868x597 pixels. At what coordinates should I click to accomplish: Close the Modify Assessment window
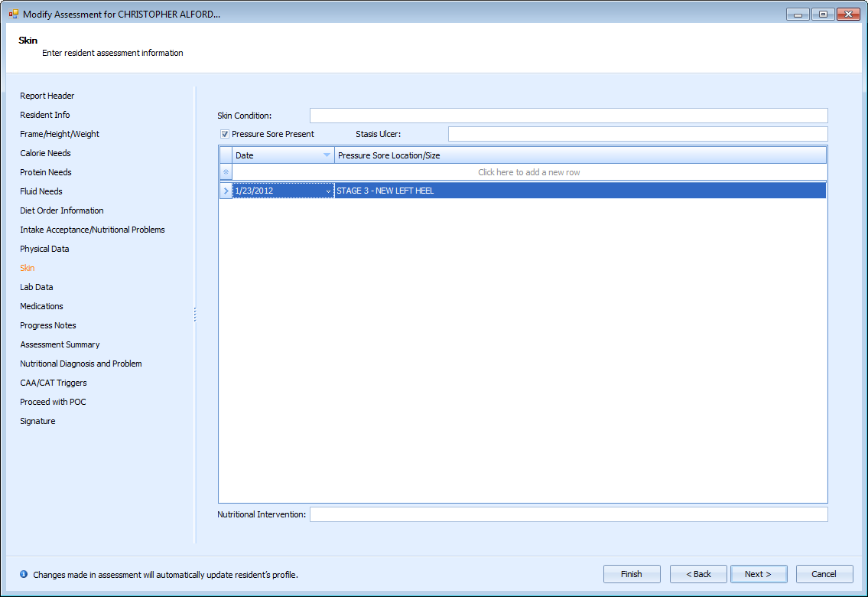(x=848, y=14)
